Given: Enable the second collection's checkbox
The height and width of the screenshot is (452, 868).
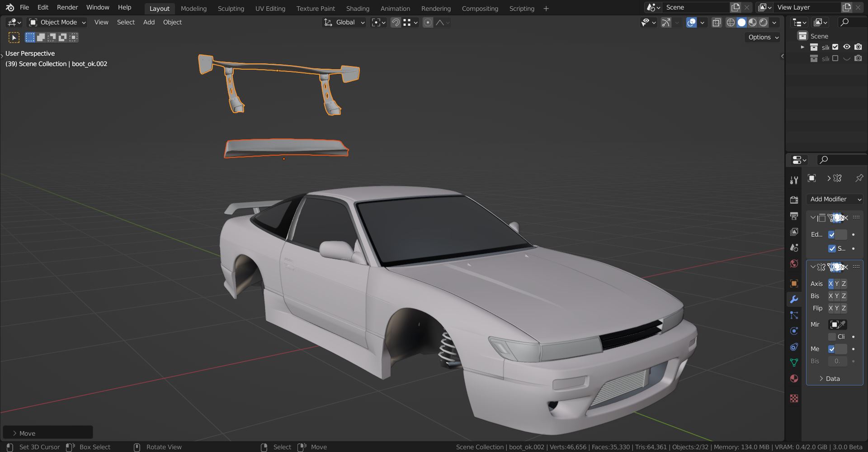Looking at the screenshot, I should [x=835, y=58].
